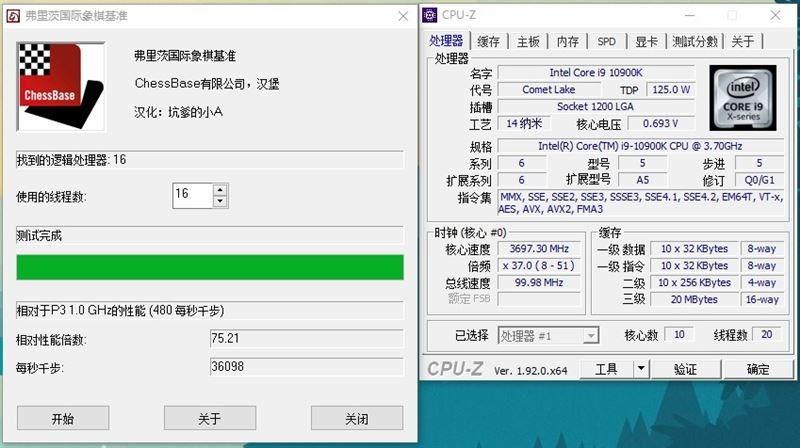The width and height of the screenshot is (800, 448).
Task: Switch to the 缓存 tab
Action: click(x=488, y=41)
